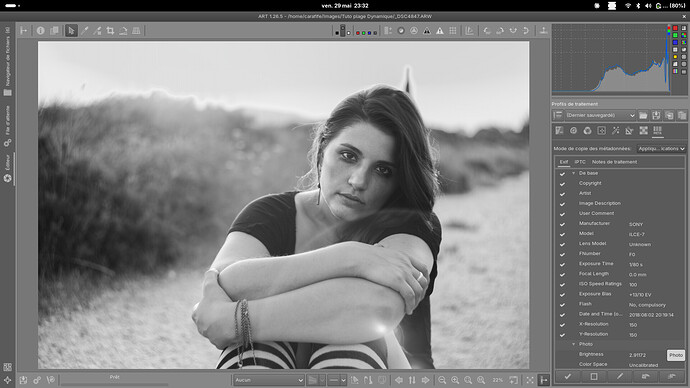Viewport: 690px width, 388px height.
Task: Open preferences icon at sidebar bottom
Action: [7, 380]
